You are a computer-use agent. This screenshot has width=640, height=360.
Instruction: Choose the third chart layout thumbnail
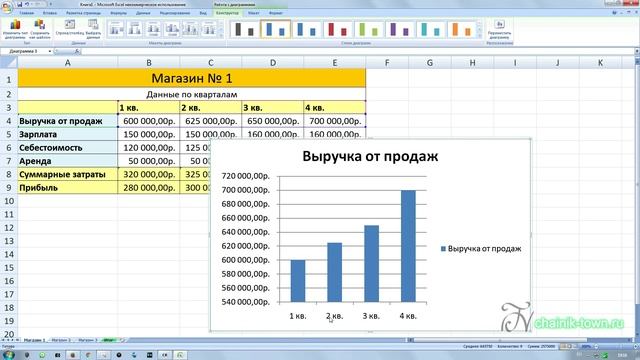tap(153, 29)
